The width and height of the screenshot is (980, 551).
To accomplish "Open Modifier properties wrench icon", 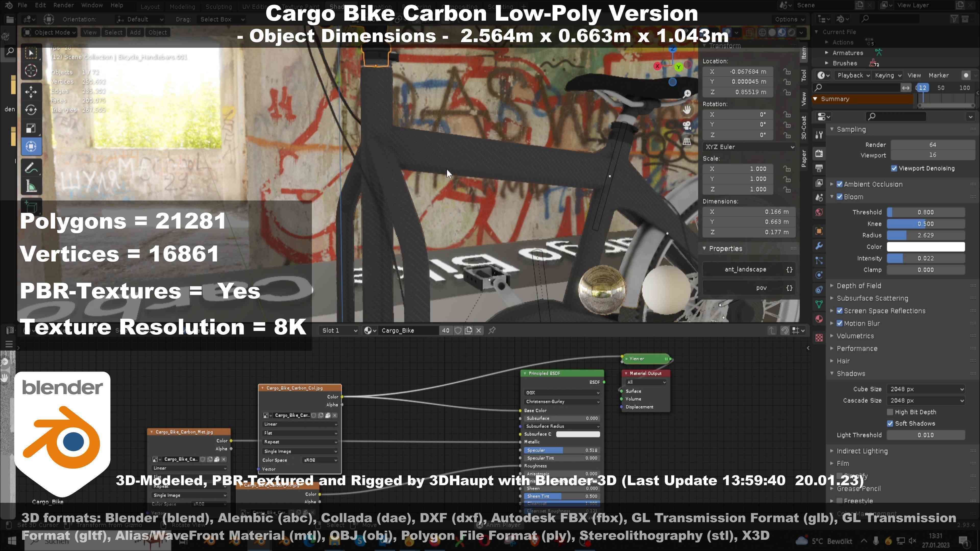I will click(x=819, y=246).
